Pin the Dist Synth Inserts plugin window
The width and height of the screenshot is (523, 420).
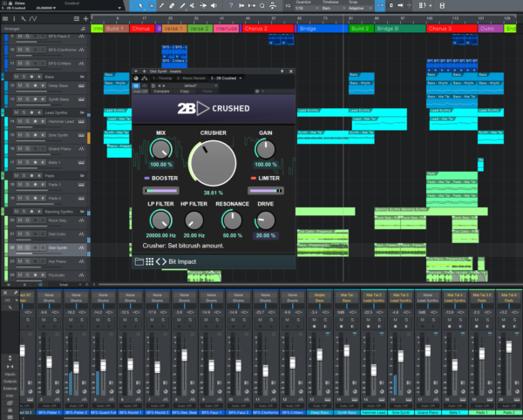[x=282, y=71]
